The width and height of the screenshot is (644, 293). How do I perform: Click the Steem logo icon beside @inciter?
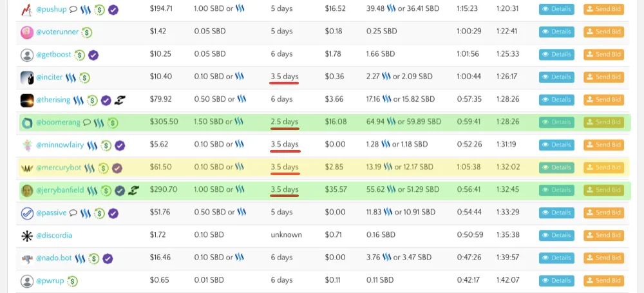(x=71, y=77)
